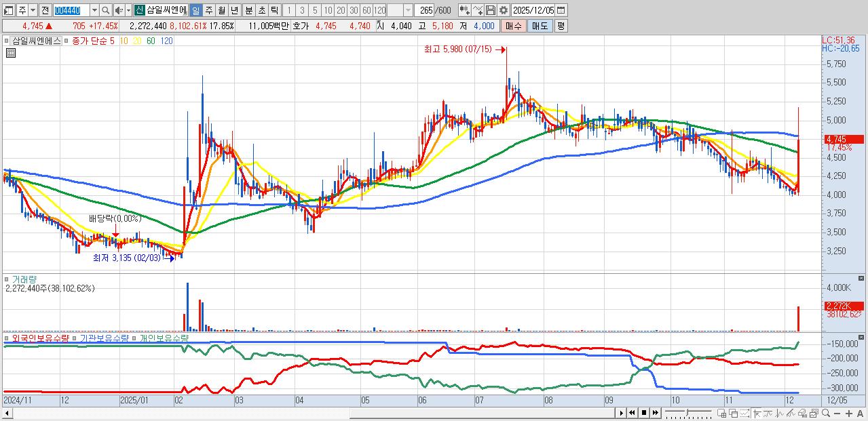Screen dimensions: 868x421
Task: Click the 매수 buy button
Action: tap(513, 26)
